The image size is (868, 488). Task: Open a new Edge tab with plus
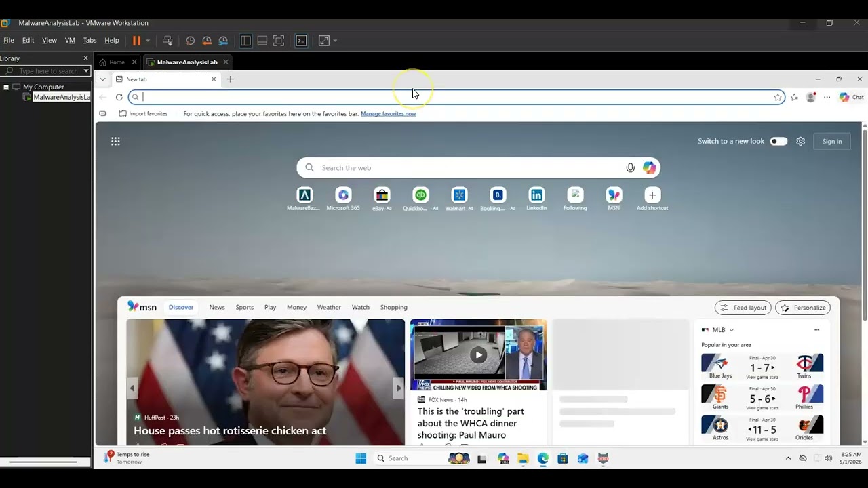coord(230,79)
